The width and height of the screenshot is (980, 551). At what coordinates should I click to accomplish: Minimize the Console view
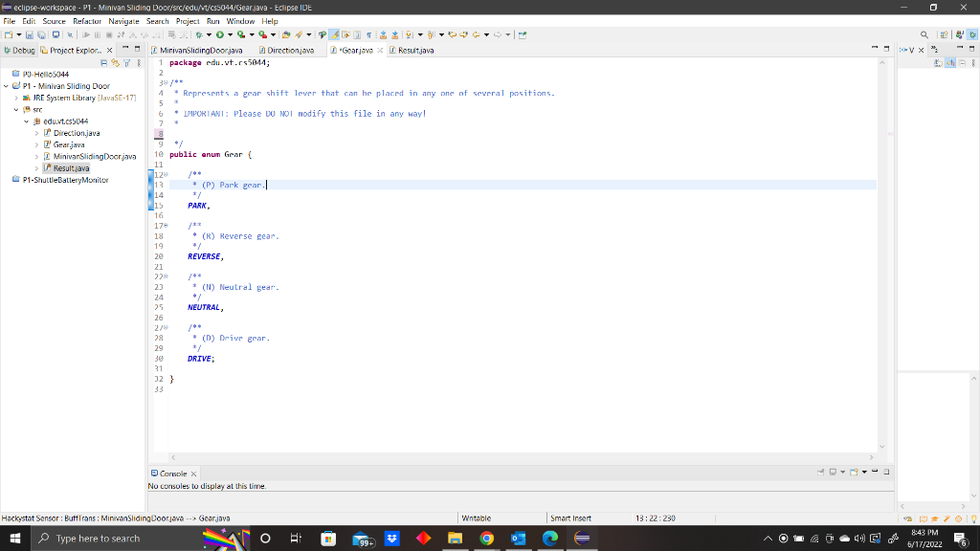click(x=875, y=471)
